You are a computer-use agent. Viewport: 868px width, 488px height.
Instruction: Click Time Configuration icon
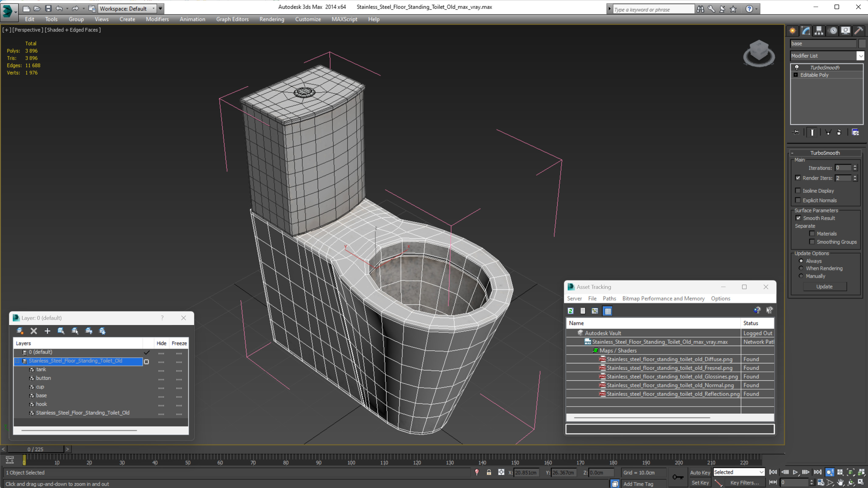820,482
